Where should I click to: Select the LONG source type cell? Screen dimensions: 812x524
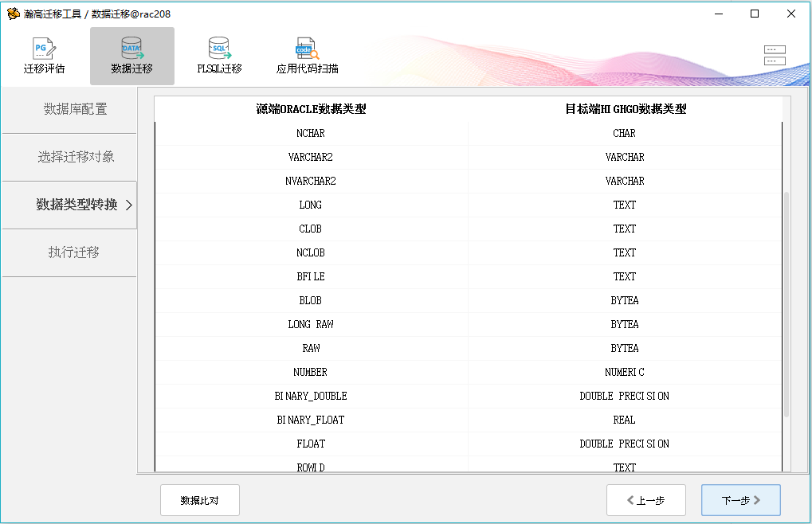pyautogui.click(x=312, y=205)
